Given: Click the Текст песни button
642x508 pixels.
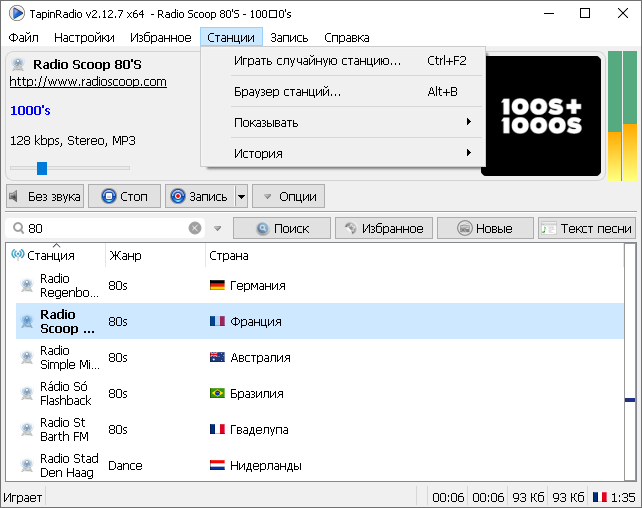Looking at the screenshot, I should click(x=587, y=228).
